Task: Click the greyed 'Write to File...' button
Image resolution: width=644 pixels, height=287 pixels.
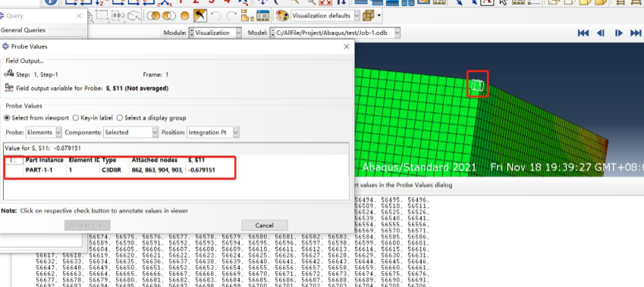Action: [x=87, y=225]
